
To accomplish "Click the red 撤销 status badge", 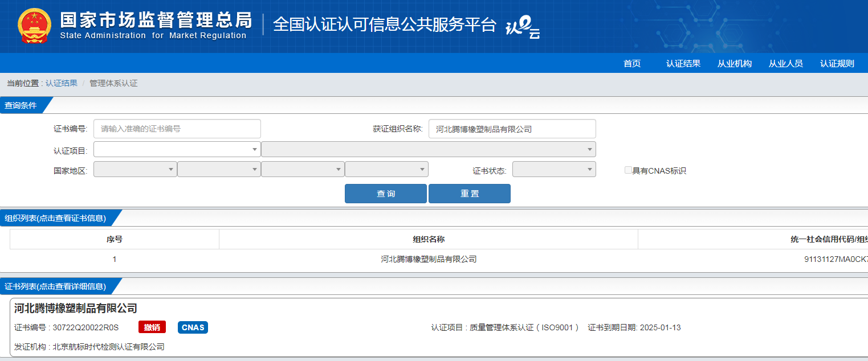I will coord(152,327).
